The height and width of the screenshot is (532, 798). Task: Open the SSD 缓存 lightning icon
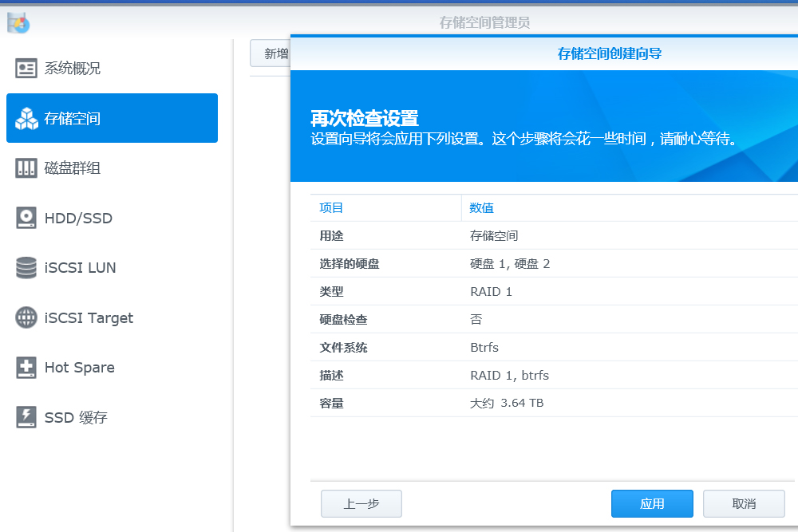coord(26,416)
